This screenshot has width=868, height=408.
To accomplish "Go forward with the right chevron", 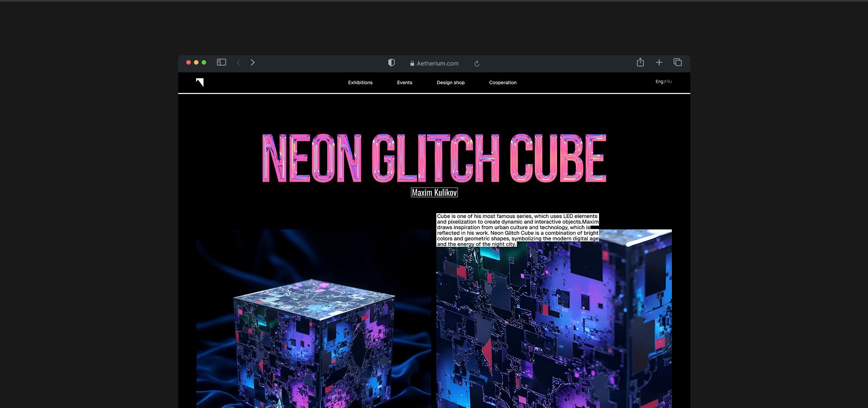I will 253,62.
